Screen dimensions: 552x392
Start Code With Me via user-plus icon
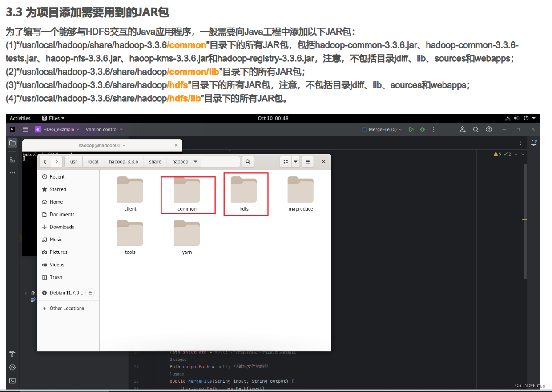click(463, 129)
